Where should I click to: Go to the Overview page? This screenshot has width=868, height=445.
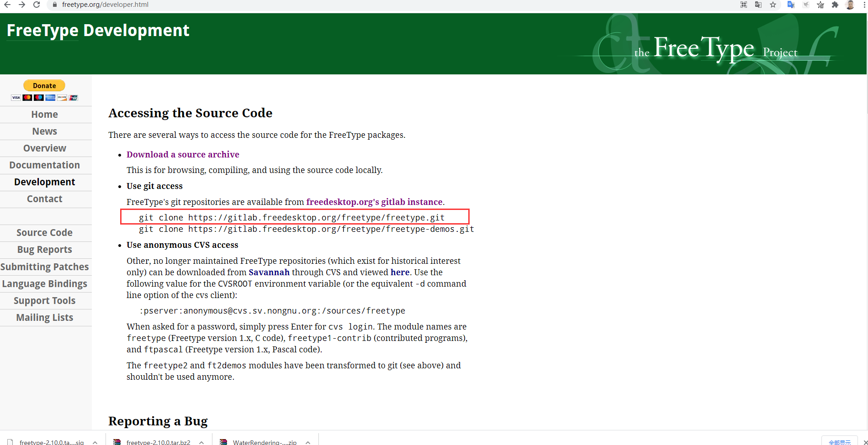(x=45, y=148)
